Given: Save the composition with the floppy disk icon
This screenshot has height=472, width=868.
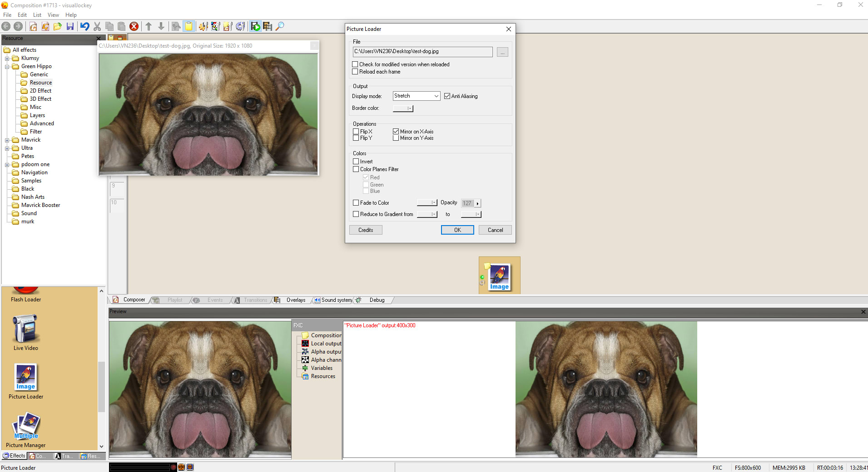Looking at the screenshot, I should coord(70,26).
